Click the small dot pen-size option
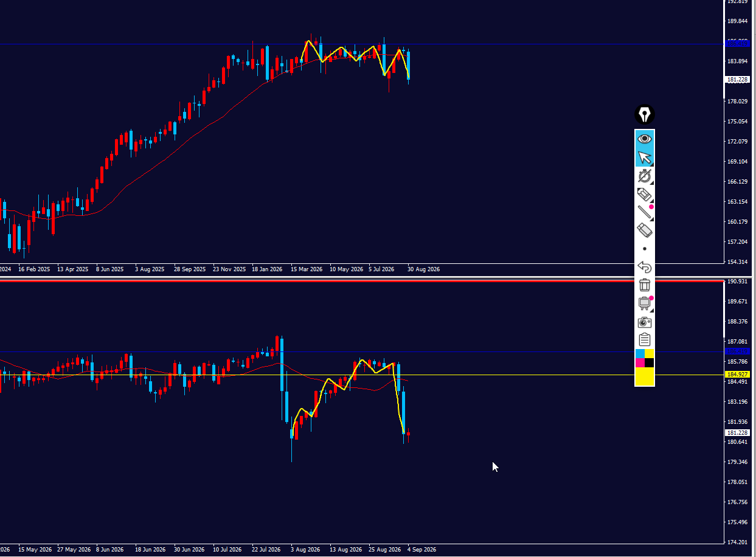Image resolution: width=756 pixels, height=557 pixels. click(645, 249)
